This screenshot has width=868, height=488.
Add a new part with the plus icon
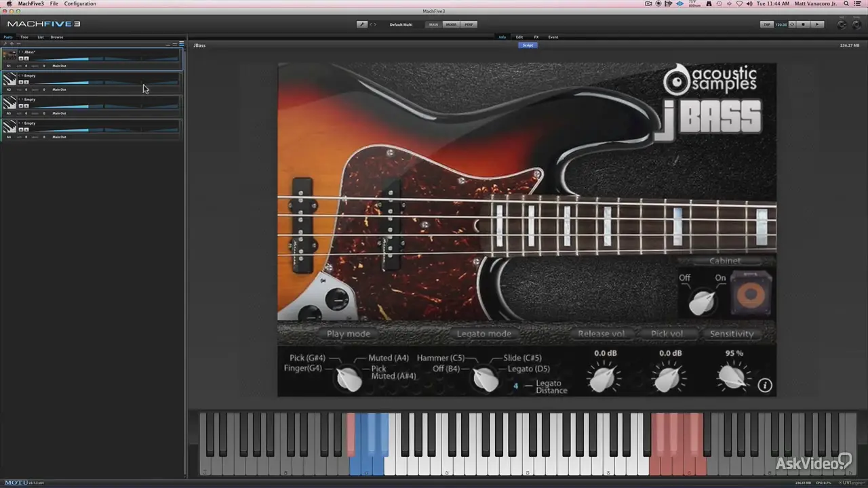pyautogui.click(x=12, y=44)
